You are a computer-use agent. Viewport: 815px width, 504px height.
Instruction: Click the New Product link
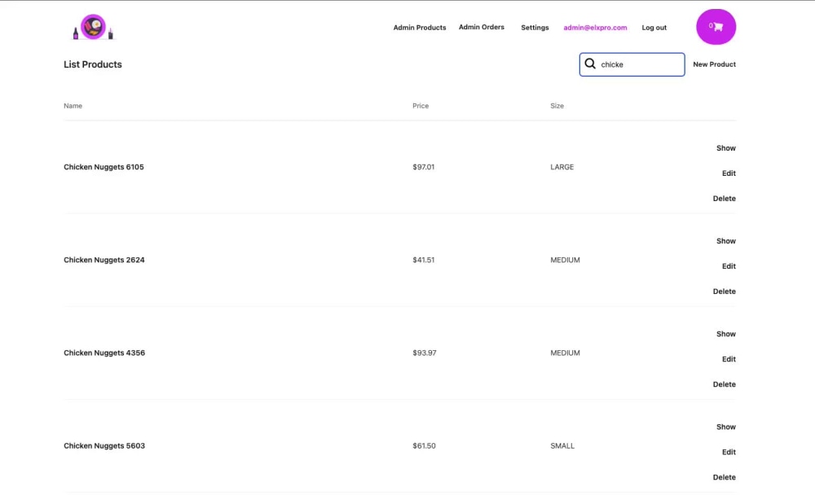tap(714, 64)
